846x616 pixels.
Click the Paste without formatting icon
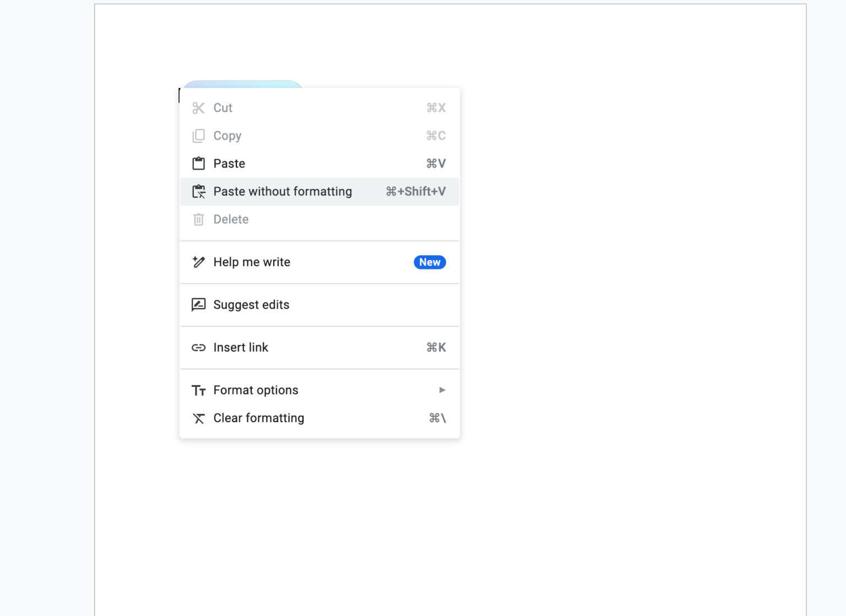click(198, 191)
